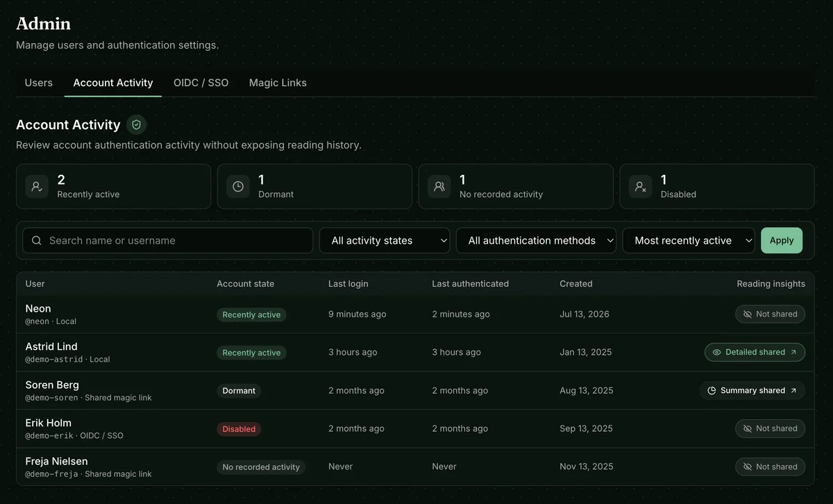Click the 2 minutes ago last authenticated value
833x504 pixels.
click(x=461, y=314)
